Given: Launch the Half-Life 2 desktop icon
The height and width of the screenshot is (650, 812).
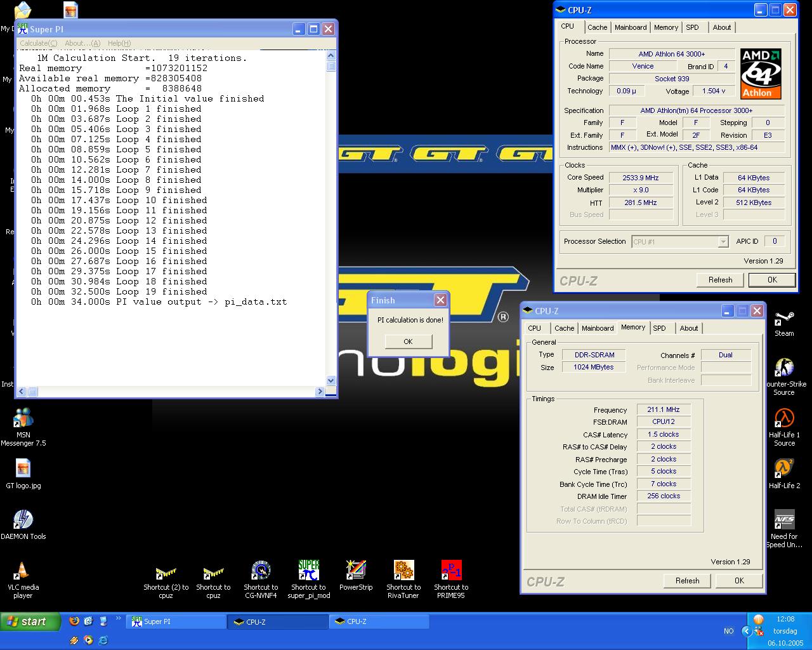Looking at the screenshot, I should 784,474.
